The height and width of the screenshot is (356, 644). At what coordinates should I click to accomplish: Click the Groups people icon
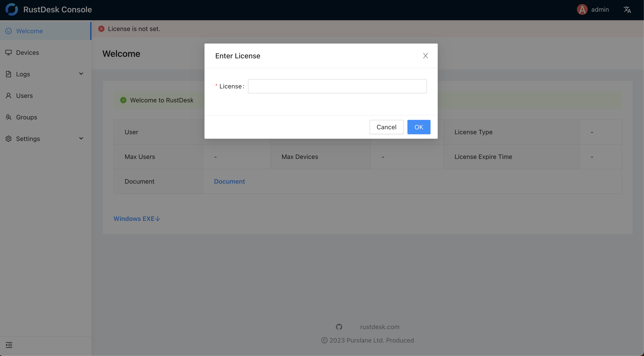click(9, 117)
